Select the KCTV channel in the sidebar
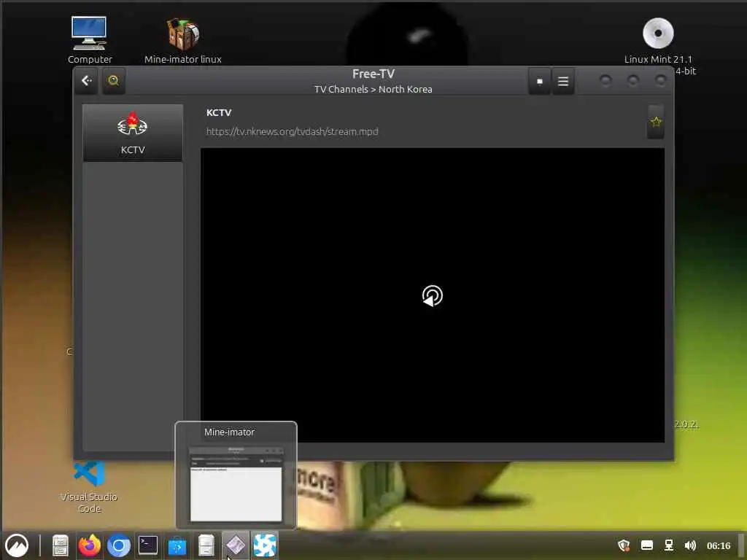Screen dimensions: 747x560 click(x=133, y=133)
